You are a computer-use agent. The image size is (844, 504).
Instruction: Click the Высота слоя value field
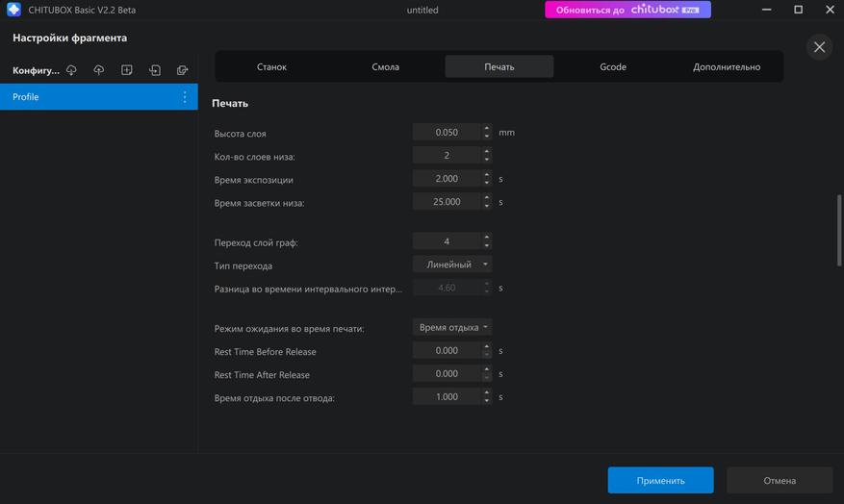pyautogui.click(x=447, y=133)
